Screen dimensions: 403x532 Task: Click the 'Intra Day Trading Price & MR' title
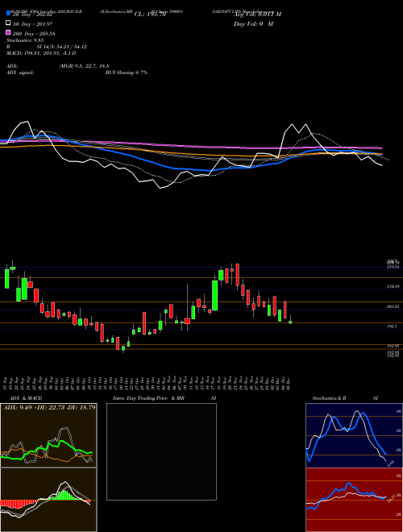148,398
